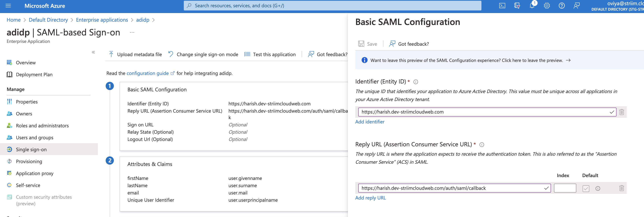Select Single sign-on in the sidebar

[x=31, y=149]
